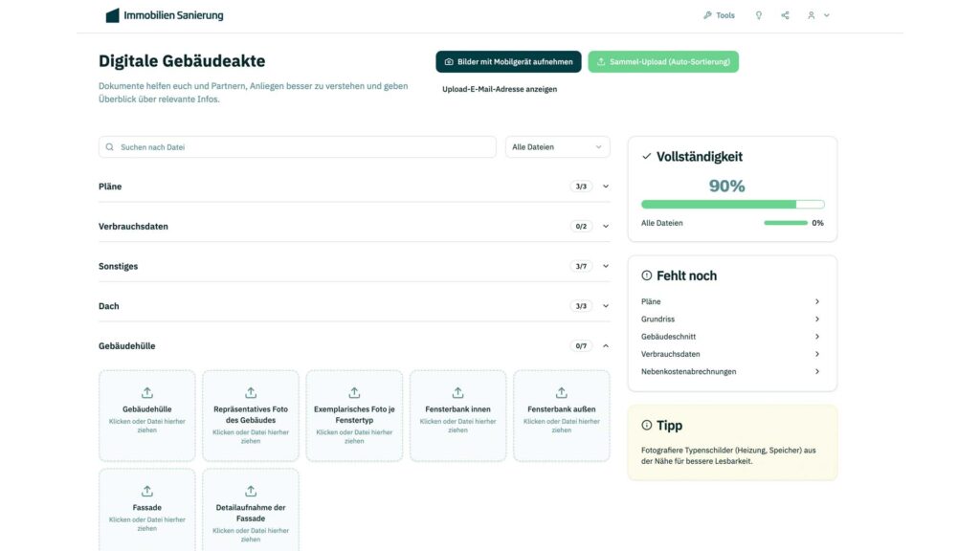The image size is (980, 551).
Task: Click upload icon in Fensterbank außen tile
Action: [x=561, y=393]
